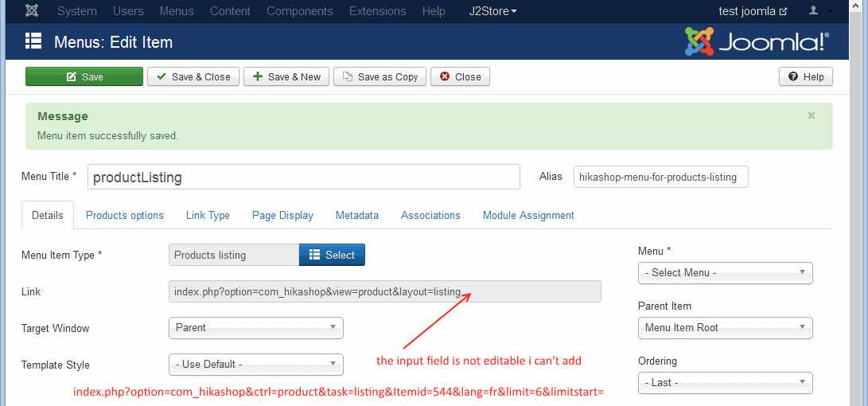Click the green Save button
Image resolution: width=868 pixels, height=406 pixels.
[84, 77]
